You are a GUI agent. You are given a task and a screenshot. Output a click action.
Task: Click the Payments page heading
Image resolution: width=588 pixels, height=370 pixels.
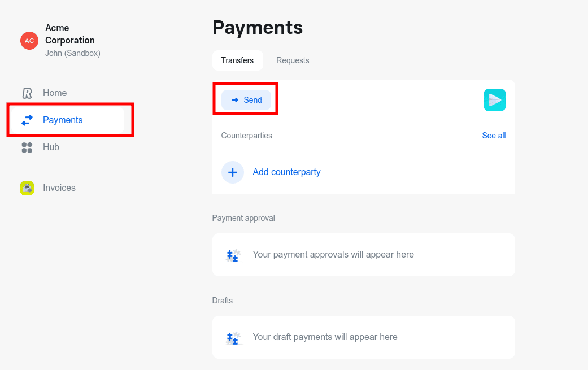click(258, 27)
